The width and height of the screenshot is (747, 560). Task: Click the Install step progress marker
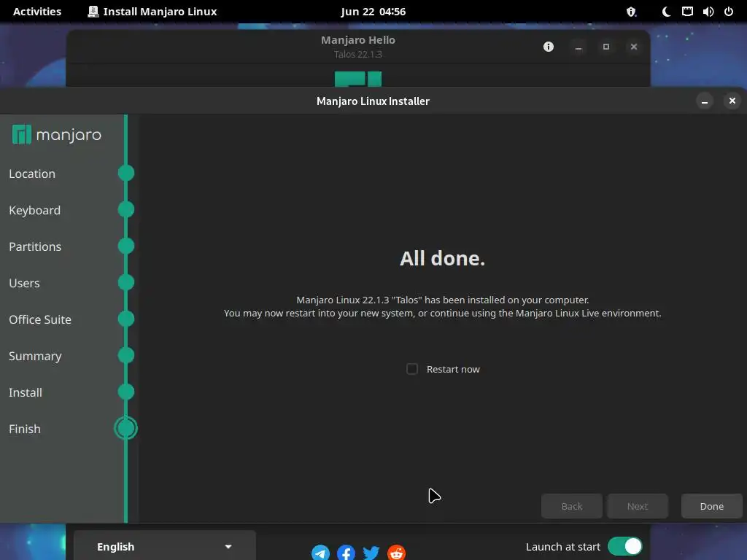pyautogui.click(x=125, y=392)
